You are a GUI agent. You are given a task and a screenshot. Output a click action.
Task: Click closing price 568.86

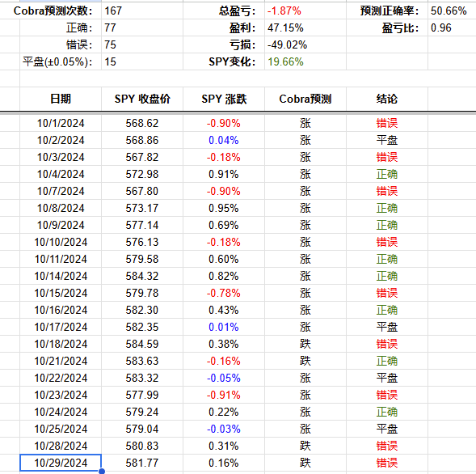(x=142, y=141)
